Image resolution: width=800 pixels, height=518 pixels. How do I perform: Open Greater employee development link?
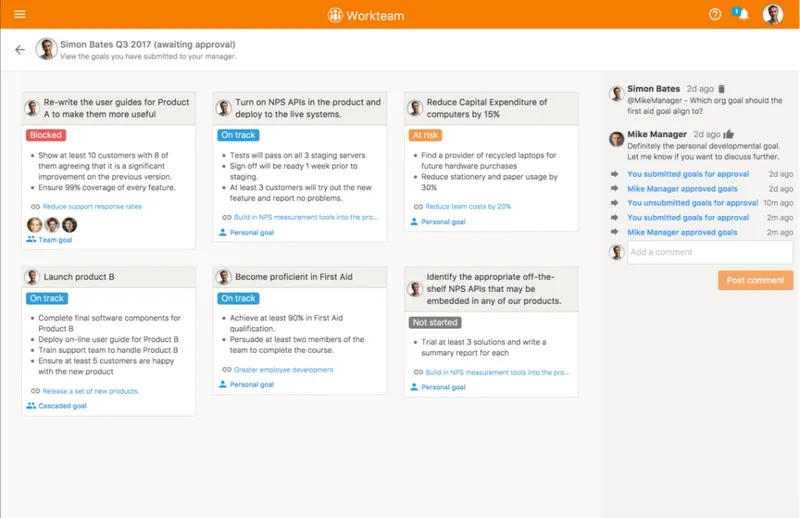pos(284,369)
